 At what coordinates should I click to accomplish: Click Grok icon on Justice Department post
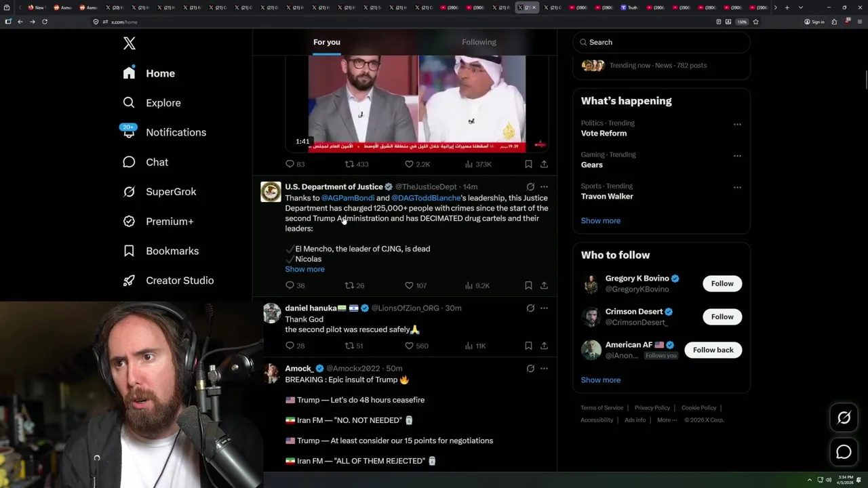point(530,186)
